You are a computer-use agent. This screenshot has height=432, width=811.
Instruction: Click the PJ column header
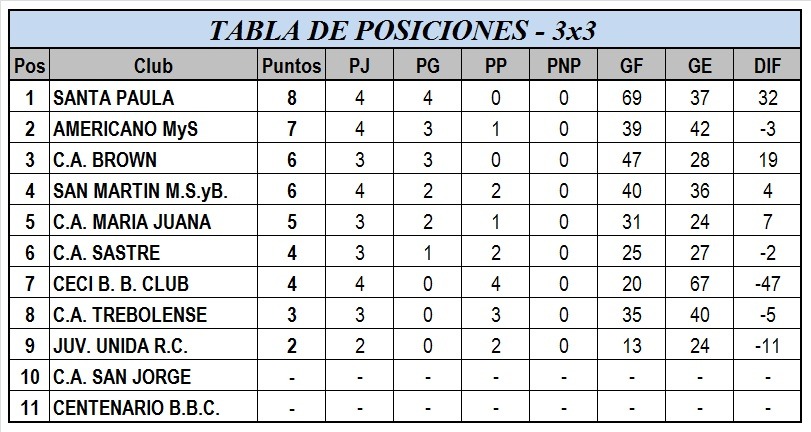pyautogui.click(x=359, y=66)
